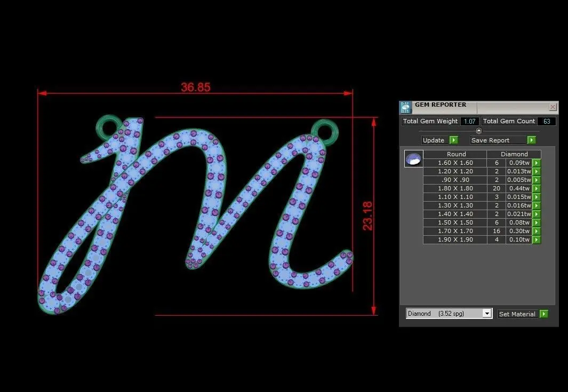
Task: Click count 20 in 1.80 X 1.80 row
Action: pos(497,188)
